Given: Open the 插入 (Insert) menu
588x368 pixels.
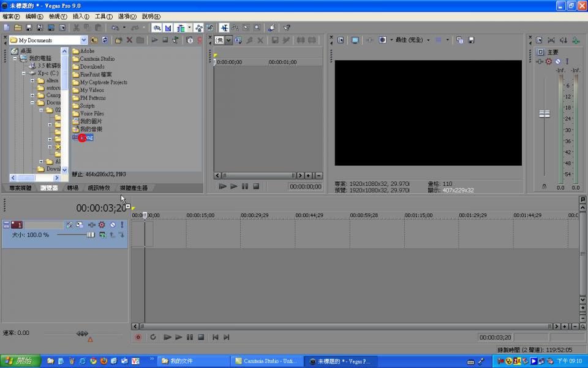Looking at the screenshot, I should coord(81,17).
